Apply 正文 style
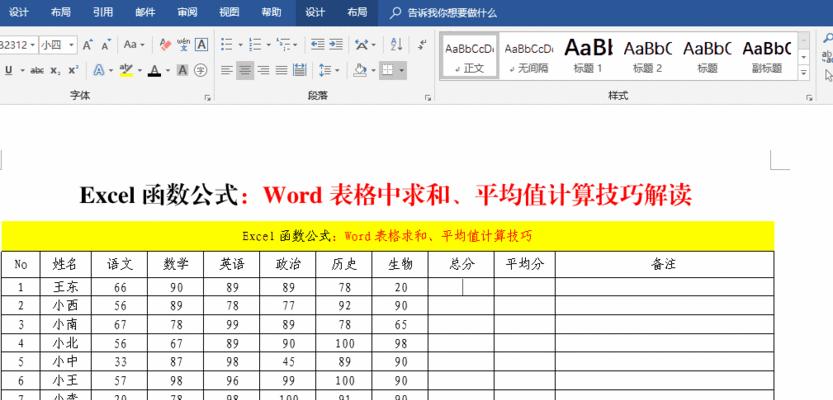Image resolution: width=833 pixels, height=400 pixels. click(x=470, y=55)
